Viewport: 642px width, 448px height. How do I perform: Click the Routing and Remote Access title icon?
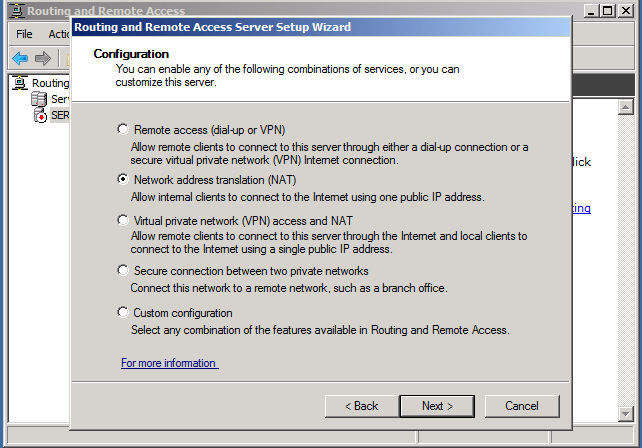[x=16, y=11]
